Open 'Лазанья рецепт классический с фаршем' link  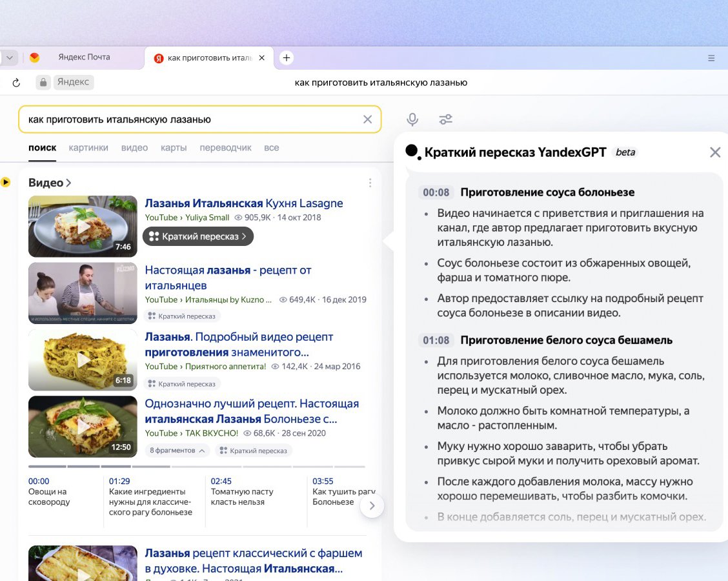254,561
